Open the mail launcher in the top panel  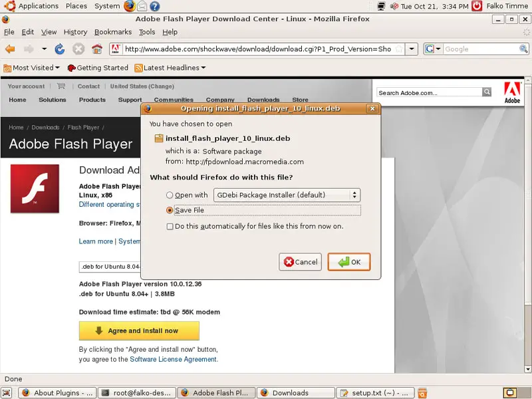point(142,6)
